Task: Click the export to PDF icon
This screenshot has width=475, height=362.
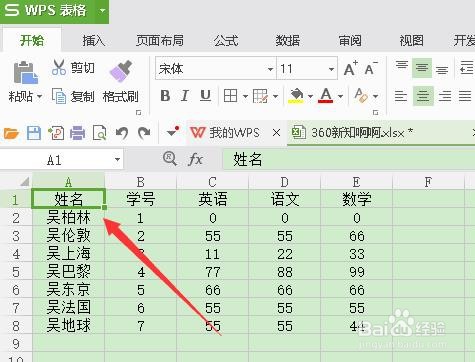Action: tap(56, 133)
